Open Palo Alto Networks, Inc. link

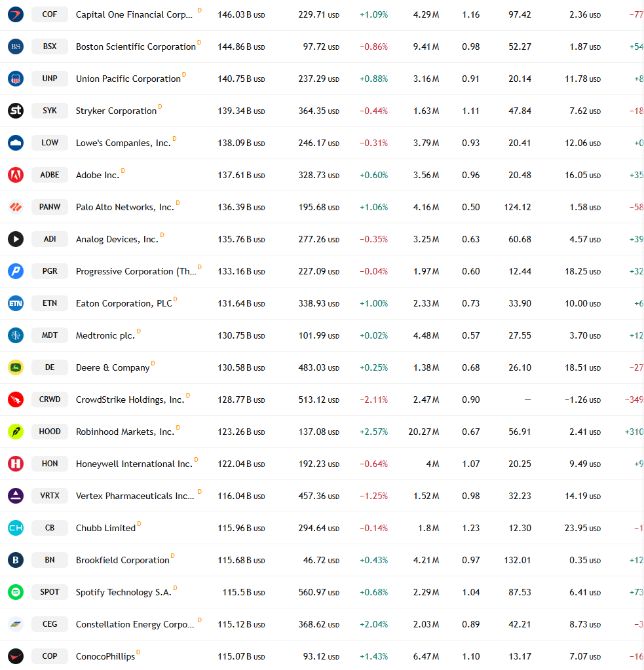pos(124,207)
